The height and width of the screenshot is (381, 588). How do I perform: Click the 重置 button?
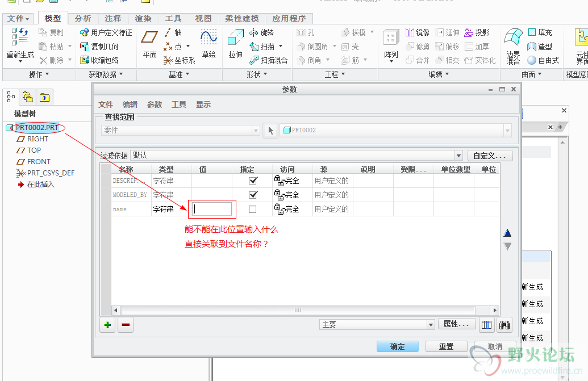click(446, 346)
